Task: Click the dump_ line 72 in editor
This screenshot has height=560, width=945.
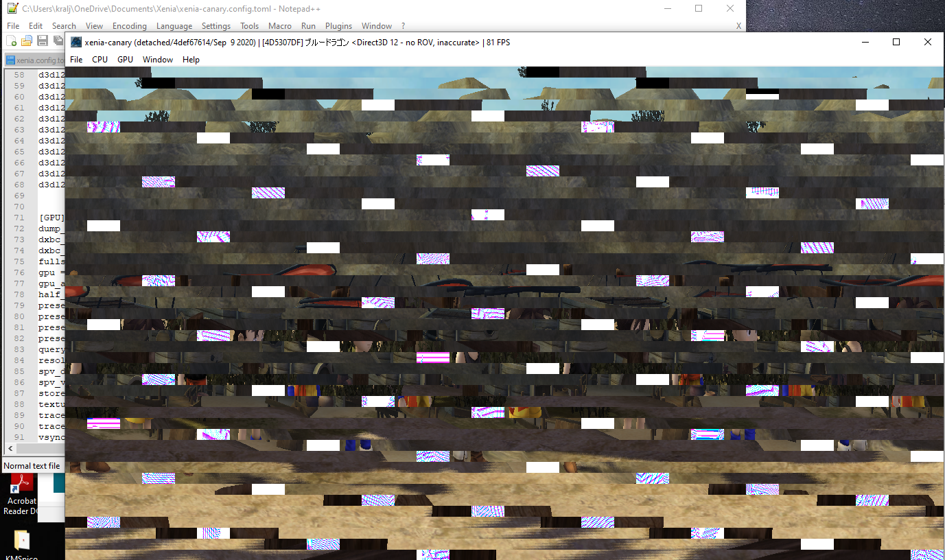Action: [x=51, y=229]
